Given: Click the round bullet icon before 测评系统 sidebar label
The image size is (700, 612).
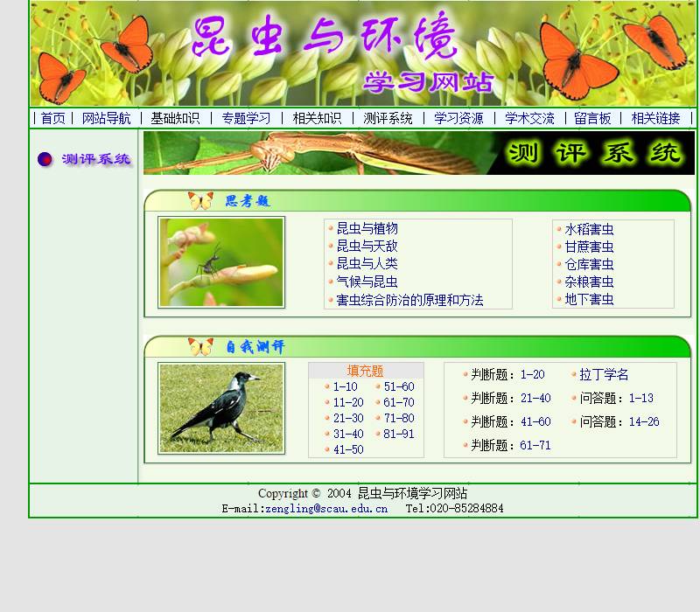Looking at the screenshot, I should pos(45,159).
